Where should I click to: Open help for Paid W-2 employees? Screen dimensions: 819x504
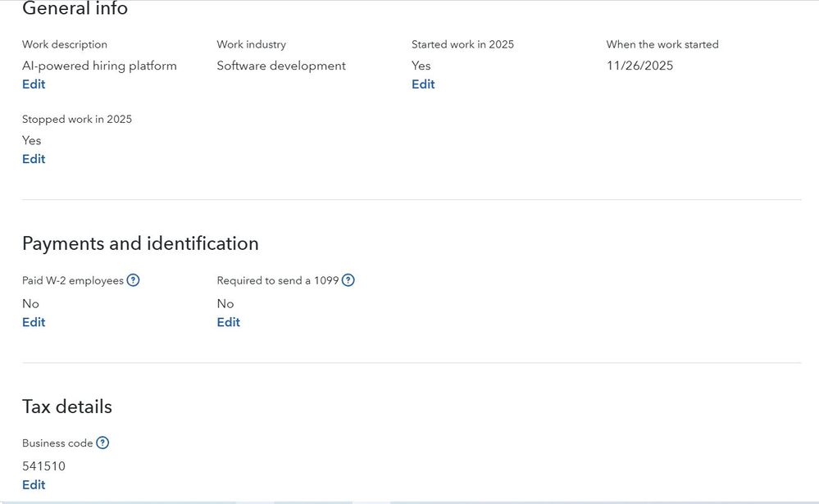pyautogui.click(x=133, y=280)
